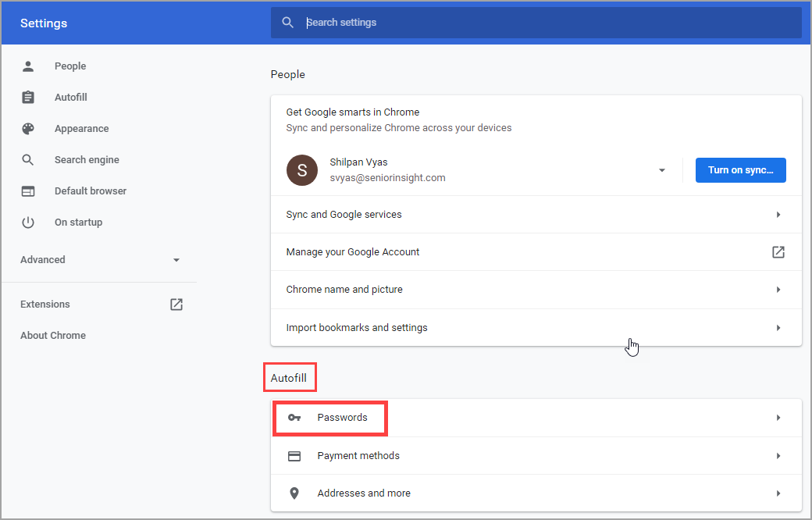The image size is (812, 520).
Task: Expand the Passwords row arrow
Action: pyautogui.click(x=778, y=418)
